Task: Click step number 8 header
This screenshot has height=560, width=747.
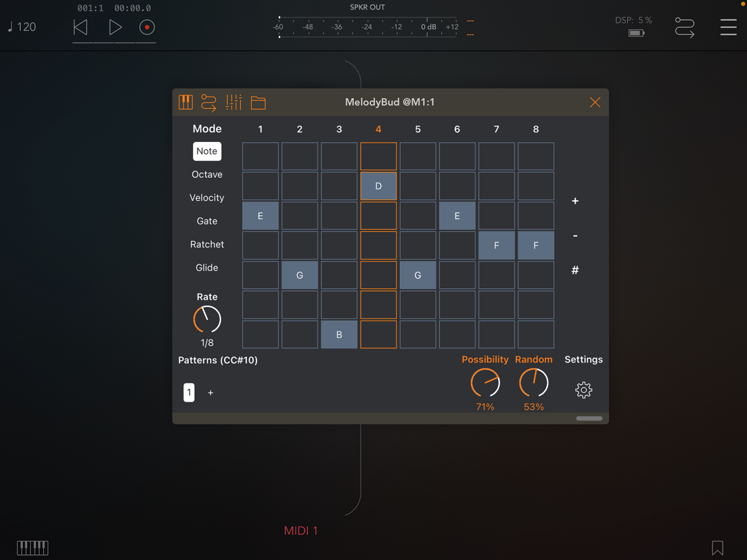Action: pyautogui.click(x=536, y=129)
